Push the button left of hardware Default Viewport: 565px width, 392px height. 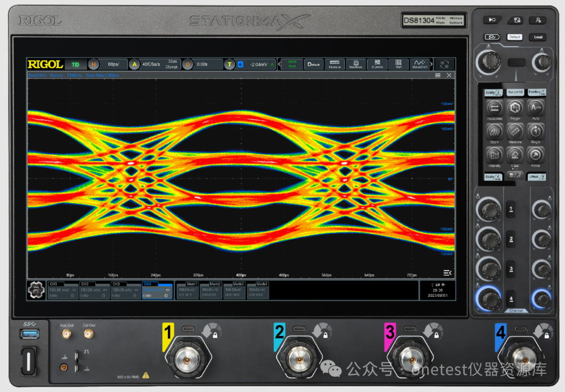(492, 37)
